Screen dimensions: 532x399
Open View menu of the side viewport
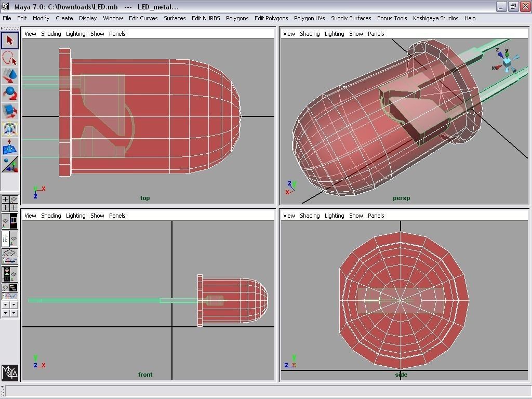[x=289, y=216]
